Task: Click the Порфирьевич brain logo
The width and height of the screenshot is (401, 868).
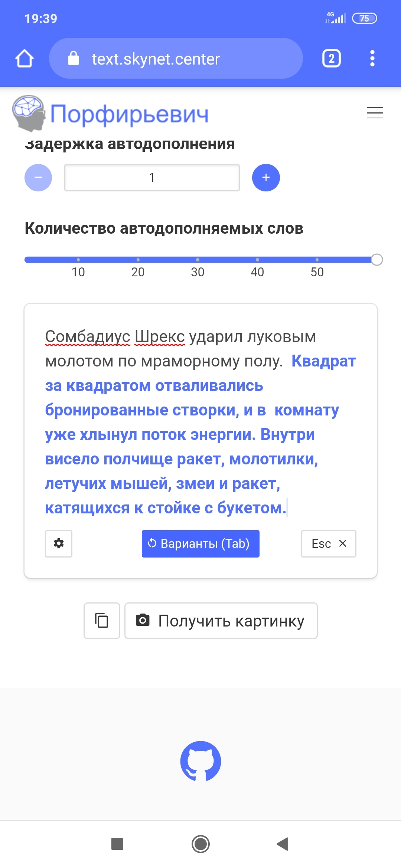Action: point(29,113)
